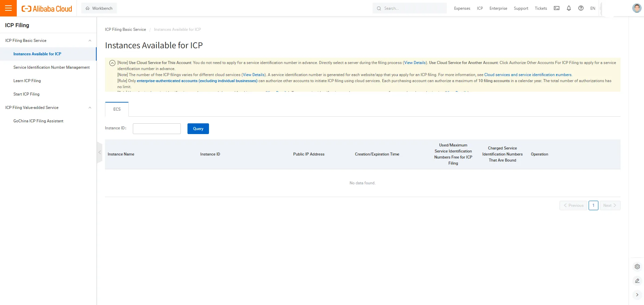Collapse the ICP Filing Basic Service section
644x305 pixels.
point(90,41)
